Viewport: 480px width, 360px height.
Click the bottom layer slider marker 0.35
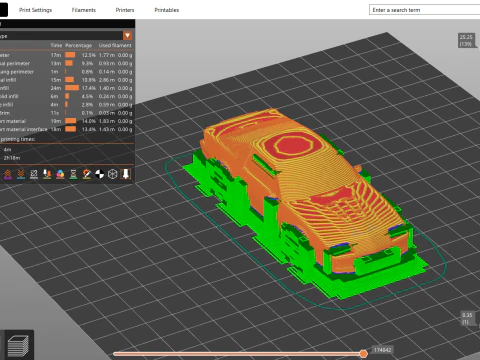467,318
